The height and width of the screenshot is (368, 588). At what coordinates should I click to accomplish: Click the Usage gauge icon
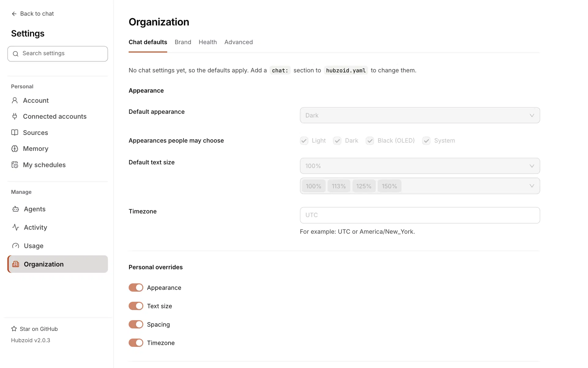point(16,246)
